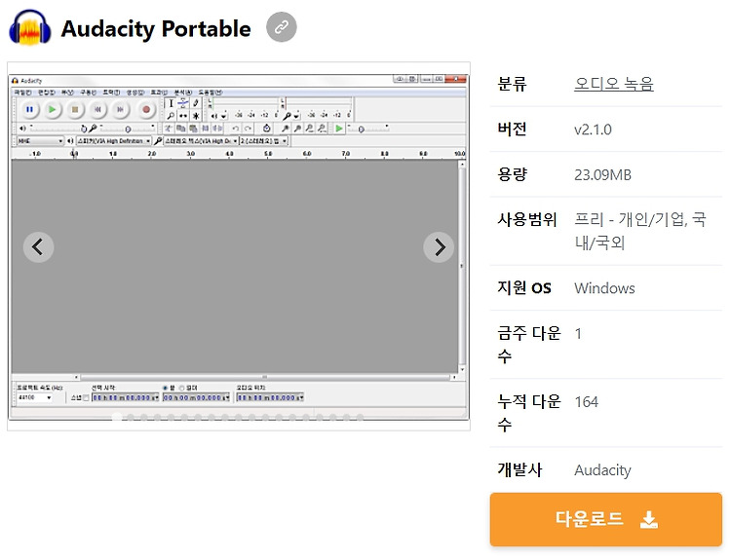
Task: Select the asterisk Multi-tool mode
Action: (x=196, y=116)
